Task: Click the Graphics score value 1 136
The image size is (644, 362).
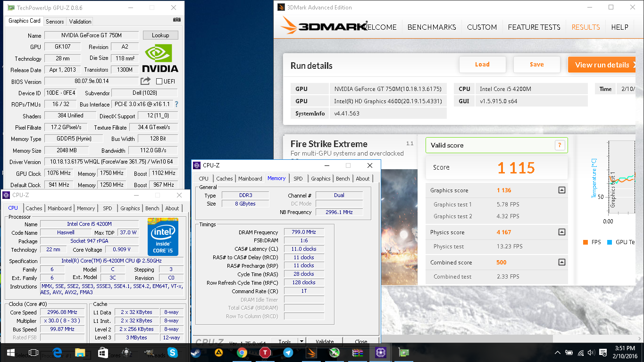Action: click(x=504, y=190)
